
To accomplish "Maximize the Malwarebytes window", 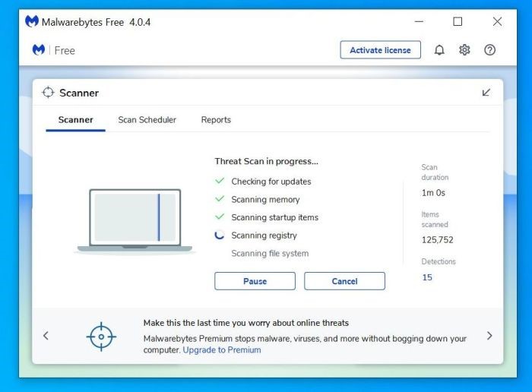I will coord(458,22).
